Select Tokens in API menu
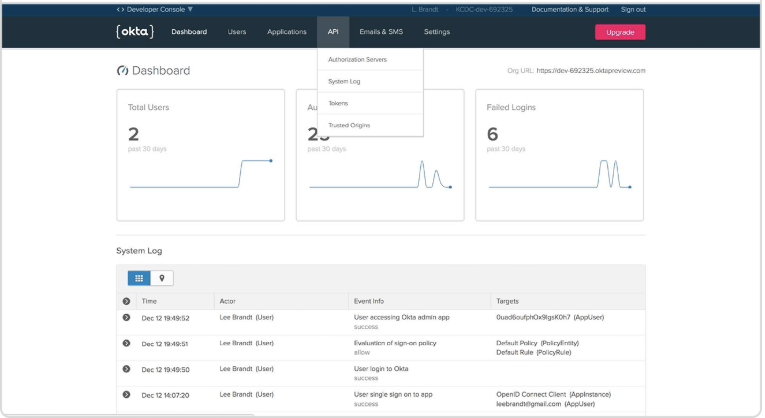Screen dimensions: 765x418 (x=370, y=103)
